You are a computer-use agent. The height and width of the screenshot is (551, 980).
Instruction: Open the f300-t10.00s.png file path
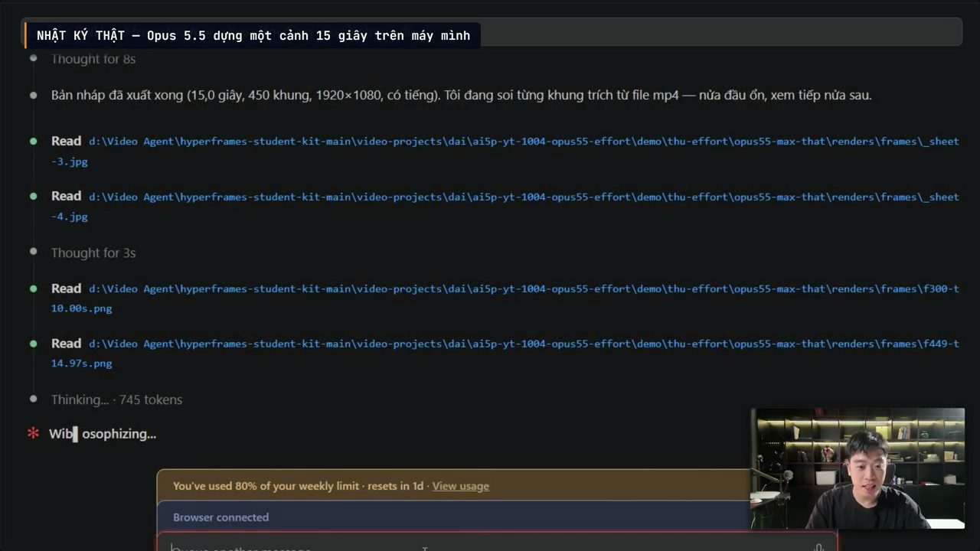coord(505,298)
